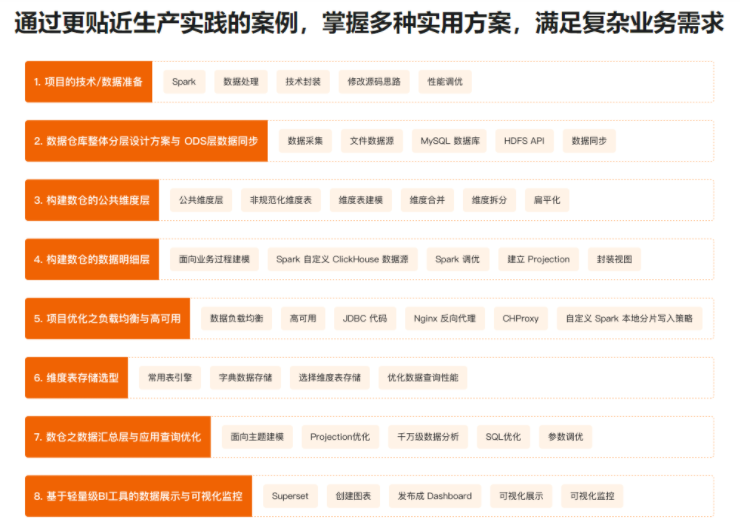Click the "3. 构建数仓的公共维度层" header

pyautogui.click(x=92, y=200)
